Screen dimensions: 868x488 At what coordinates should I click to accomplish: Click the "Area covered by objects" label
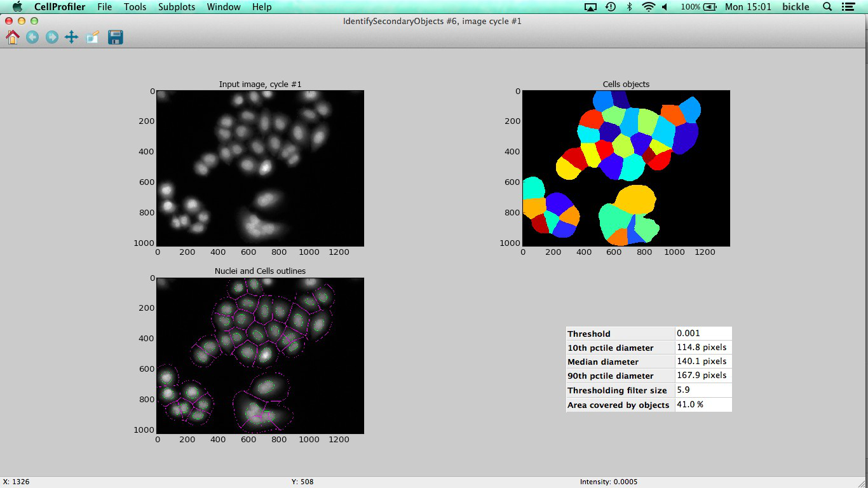click(x=618, y=405)
